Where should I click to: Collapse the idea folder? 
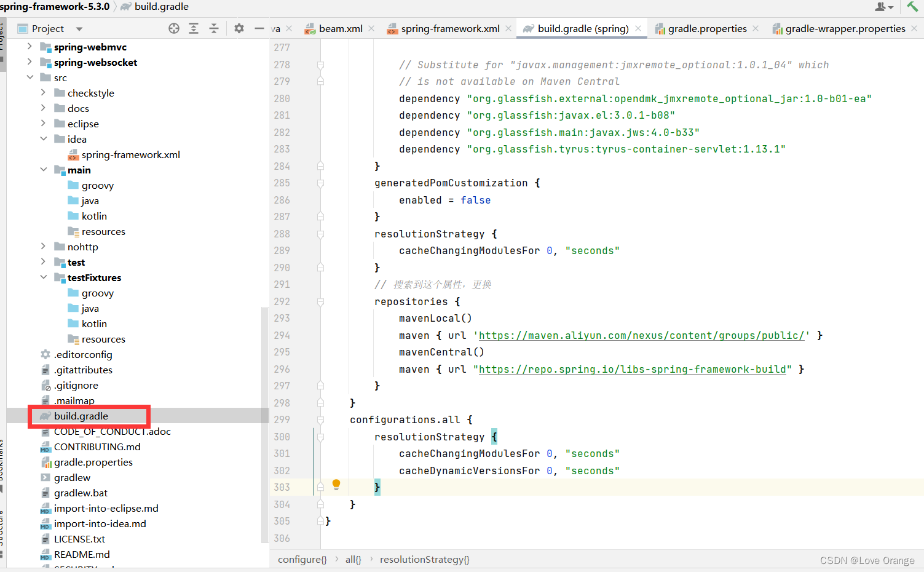tap(43, 138)
